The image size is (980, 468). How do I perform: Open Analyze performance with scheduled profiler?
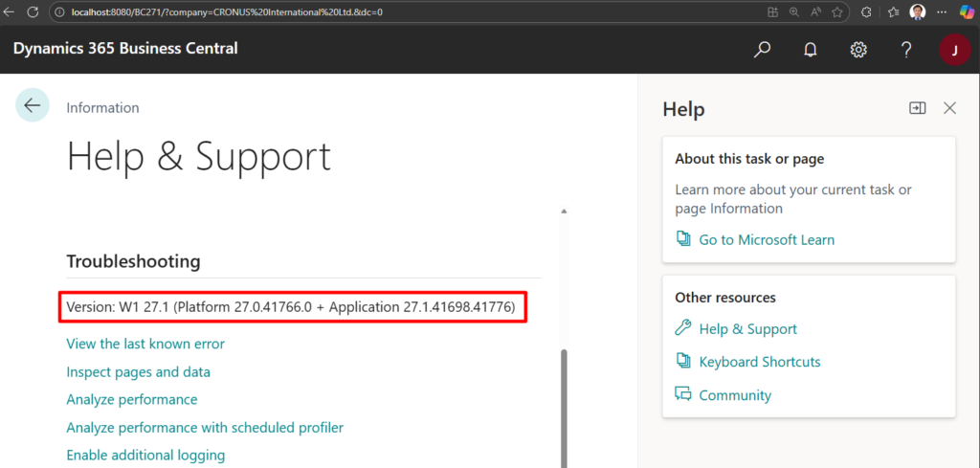[x=204, y=427]
